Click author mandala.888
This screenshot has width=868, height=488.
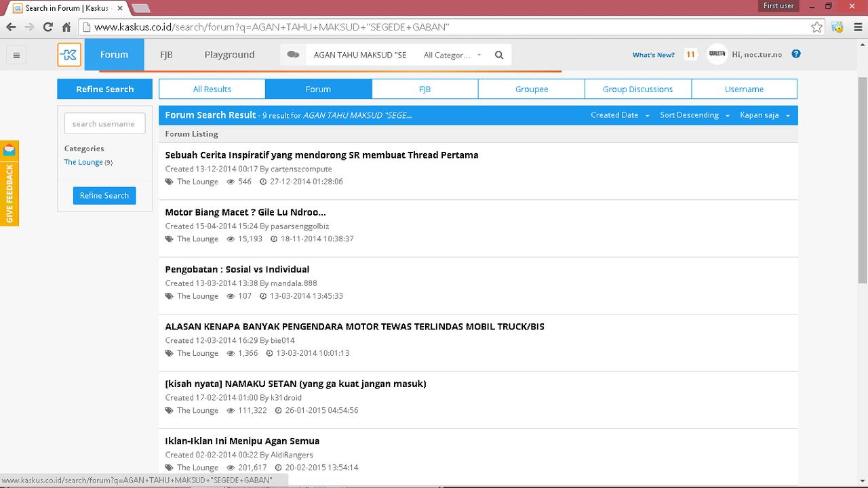(x=294, y=283)
